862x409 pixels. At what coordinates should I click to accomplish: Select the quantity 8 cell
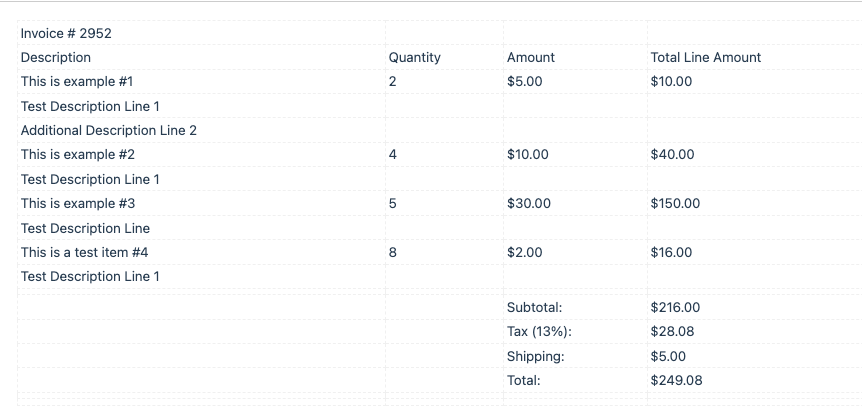coord(444,253)
